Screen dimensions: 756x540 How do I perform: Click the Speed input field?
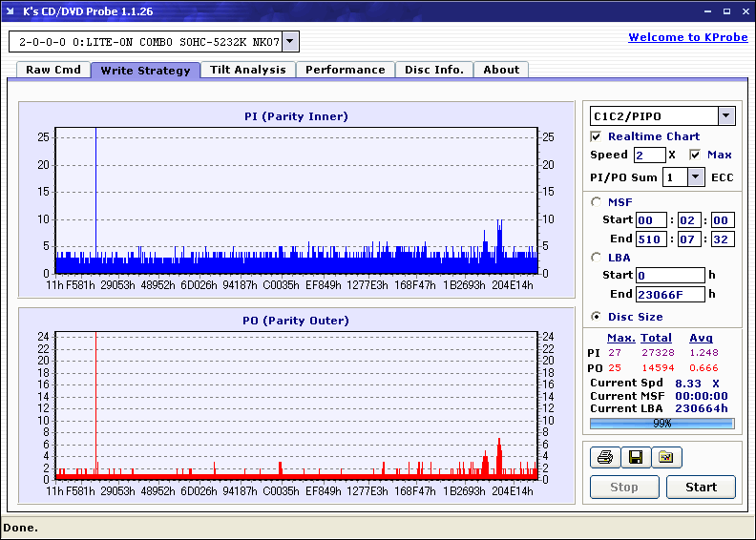(x=649, y=156)
